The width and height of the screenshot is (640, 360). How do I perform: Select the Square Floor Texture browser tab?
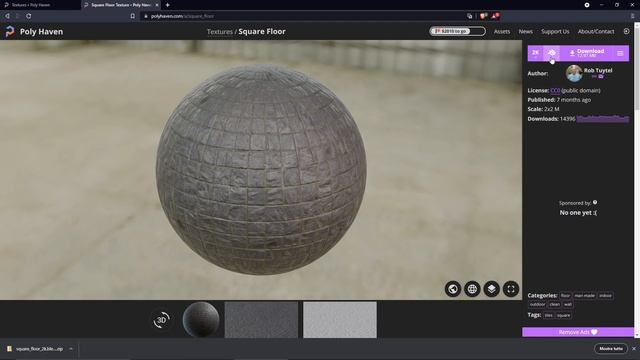point(121,5)
